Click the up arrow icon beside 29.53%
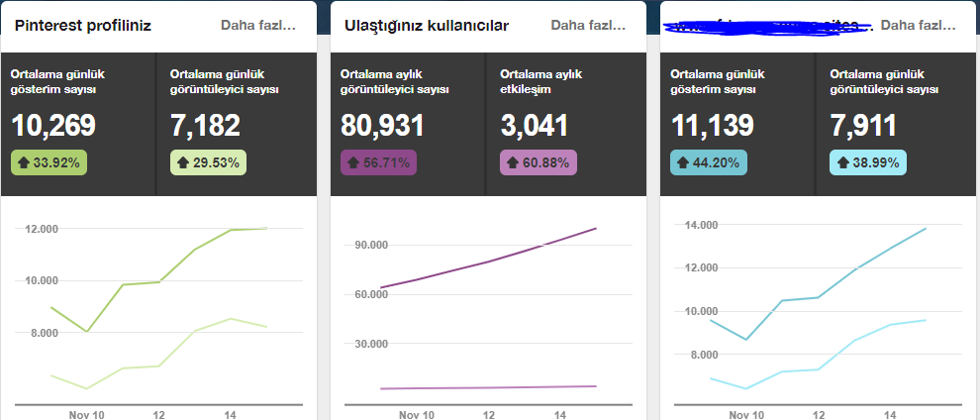 coord(183,163)
